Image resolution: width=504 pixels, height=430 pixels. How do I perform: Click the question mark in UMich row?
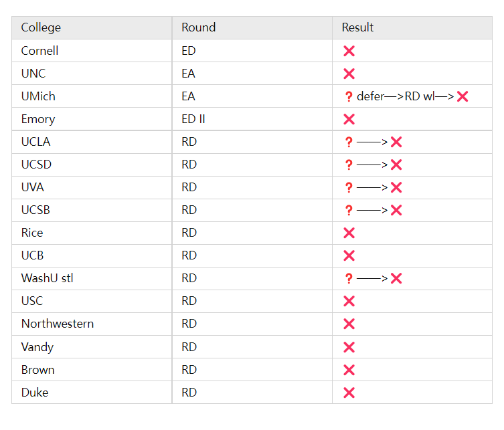coord(349,96)
